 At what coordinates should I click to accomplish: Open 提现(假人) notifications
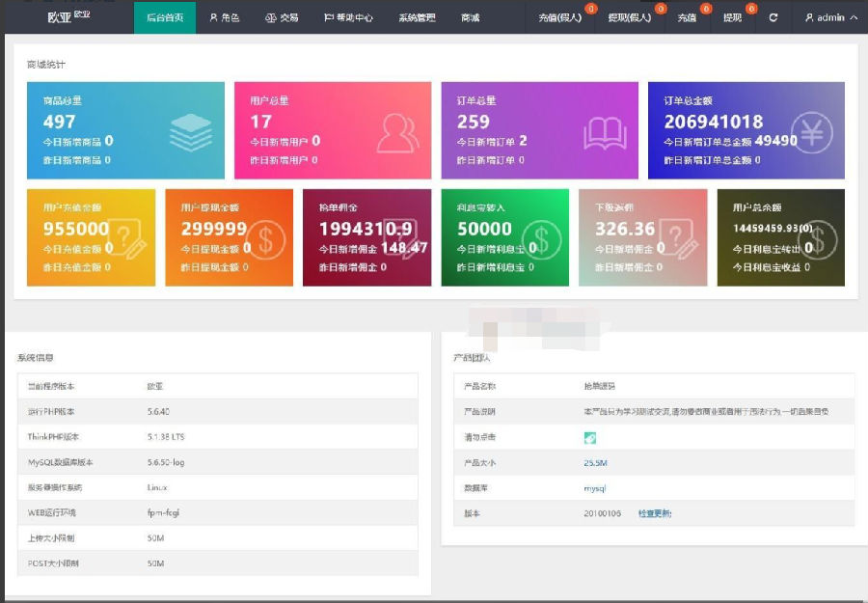click(630, 17)
